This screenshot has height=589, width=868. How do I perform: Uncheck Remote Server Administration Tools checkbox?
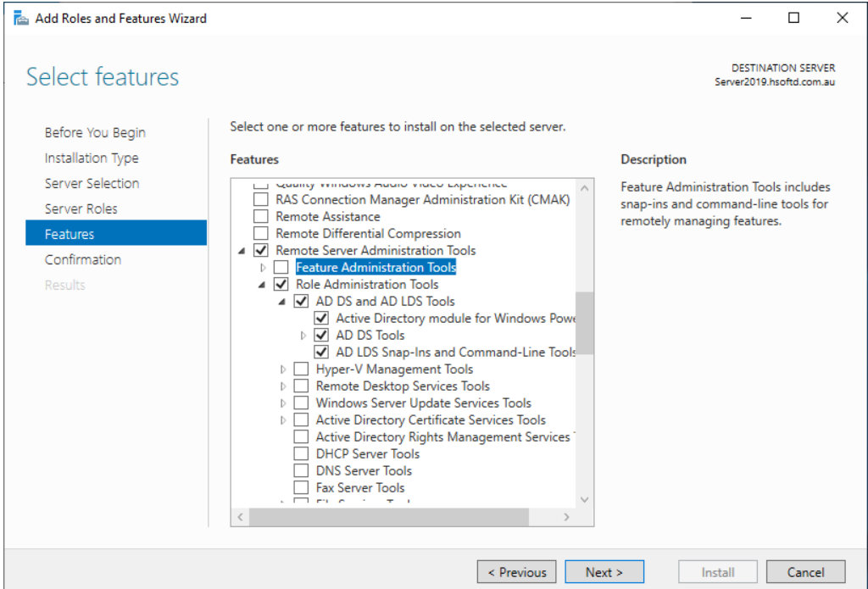pos(261,250)
